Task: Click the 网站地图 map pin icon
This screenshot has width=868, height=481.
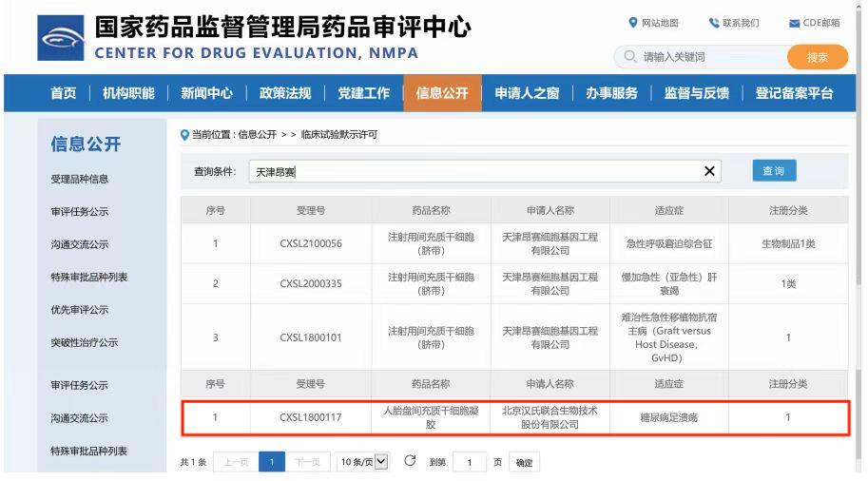Action: pyautogui.click(x=633, y=23)
